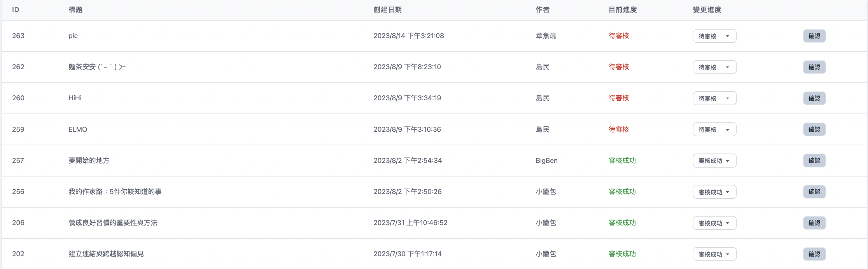Viewport: 868px width, 269px height.
Task: Confirm status change for post 262
Action: (x=814, y=67)
